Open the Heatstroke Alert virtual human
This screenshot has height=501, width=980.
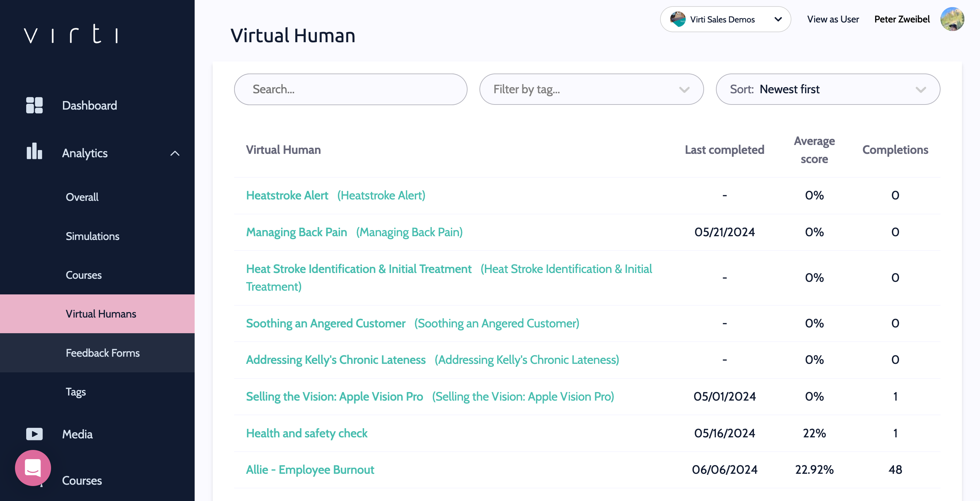(x=287, y=195)
